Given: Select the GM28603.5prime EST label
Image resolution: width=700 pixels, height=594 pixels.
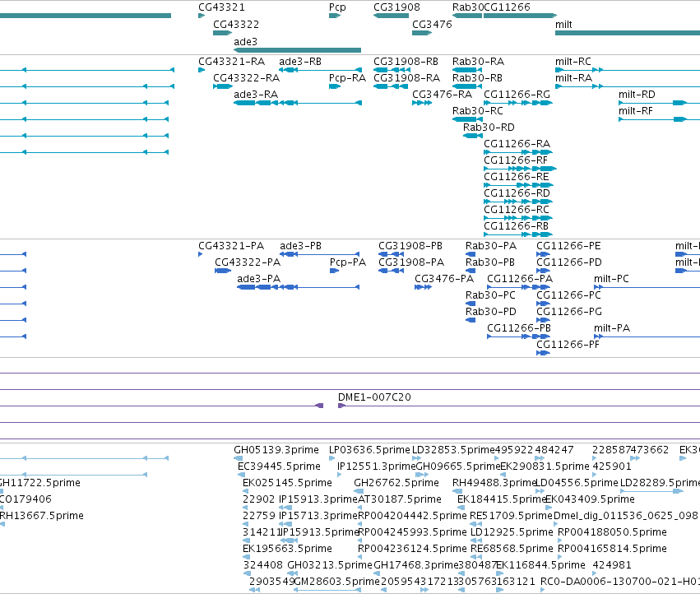Looking at the screenshot, I should coord(337,582).
